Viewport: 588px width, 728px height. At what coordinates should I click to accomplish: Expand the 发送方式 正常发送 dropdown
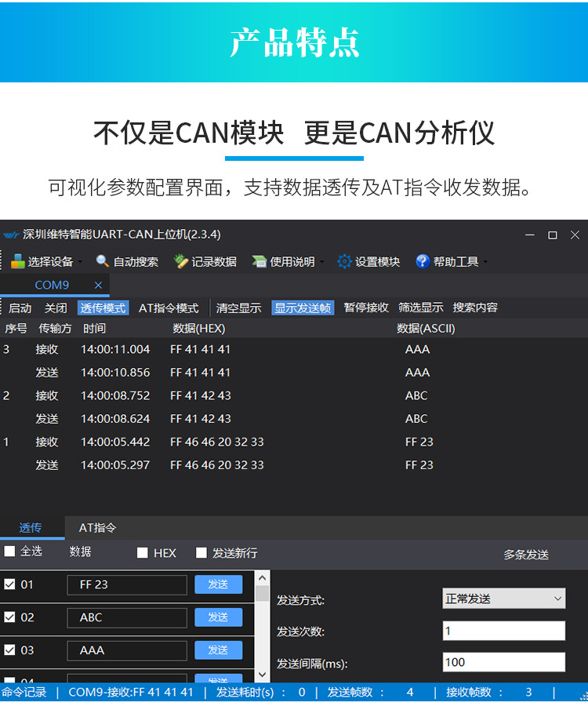(504, 599)
